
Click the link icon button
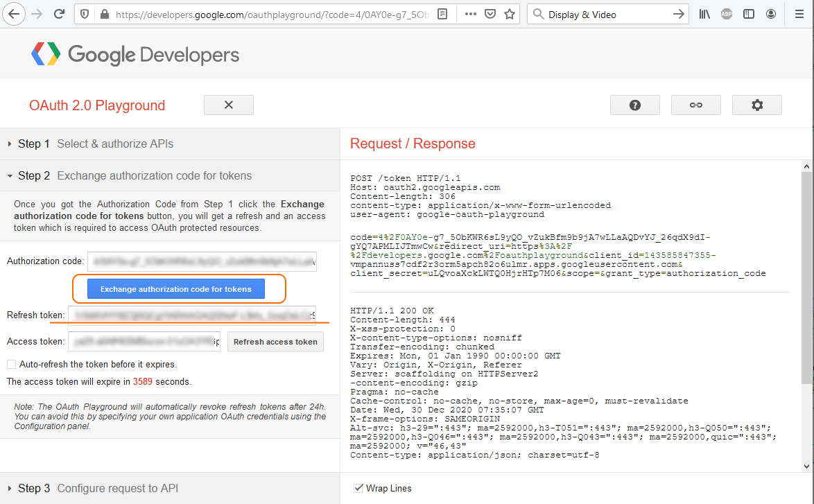click(695, 105)
